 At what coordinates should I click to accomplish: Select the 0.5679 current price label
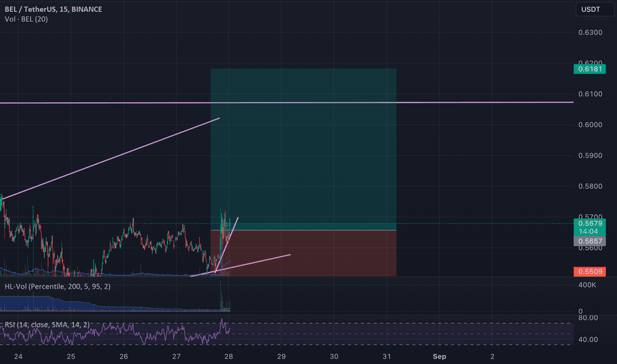tap(589, 223)
